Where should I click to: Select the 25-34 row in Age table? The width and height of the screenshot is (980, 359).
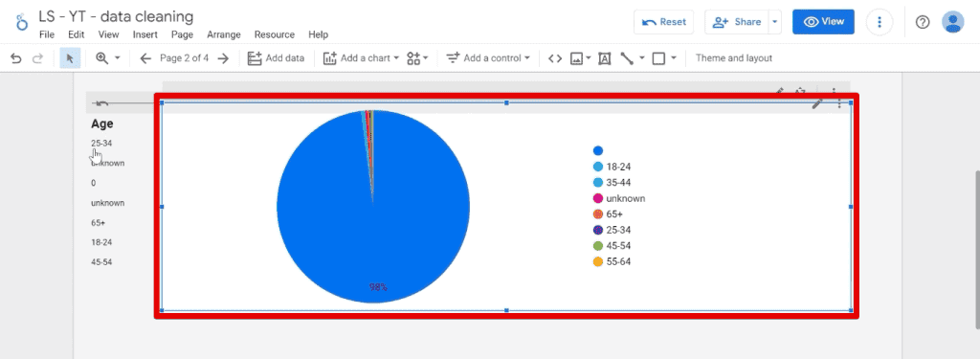point(101,144)
